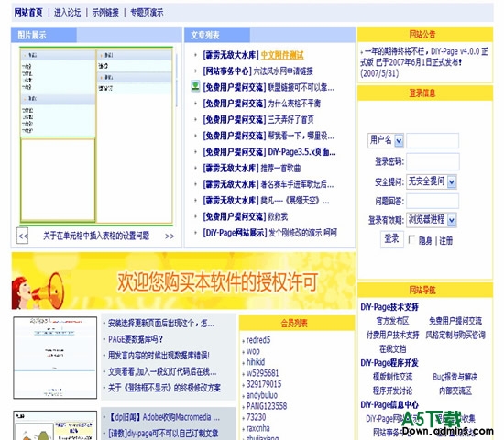
Task: Open member hihikid profile
Action: coord(256,362)
